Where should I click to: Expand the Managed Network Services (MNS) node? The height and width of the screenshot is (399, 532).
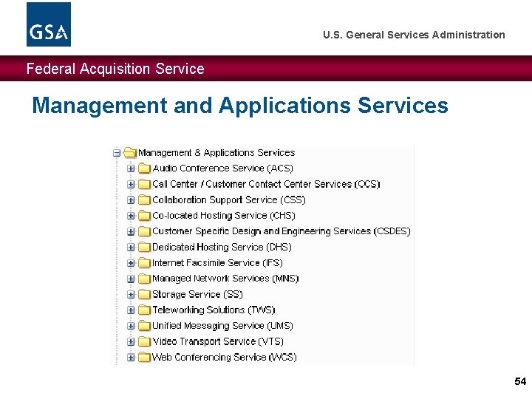[131, 279]
